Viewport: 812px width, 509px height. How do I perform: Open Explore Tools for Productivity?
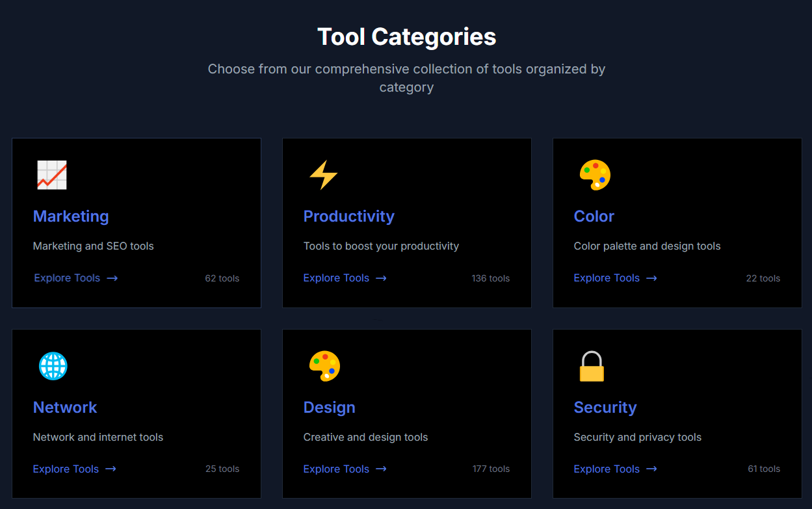point(336,278)
